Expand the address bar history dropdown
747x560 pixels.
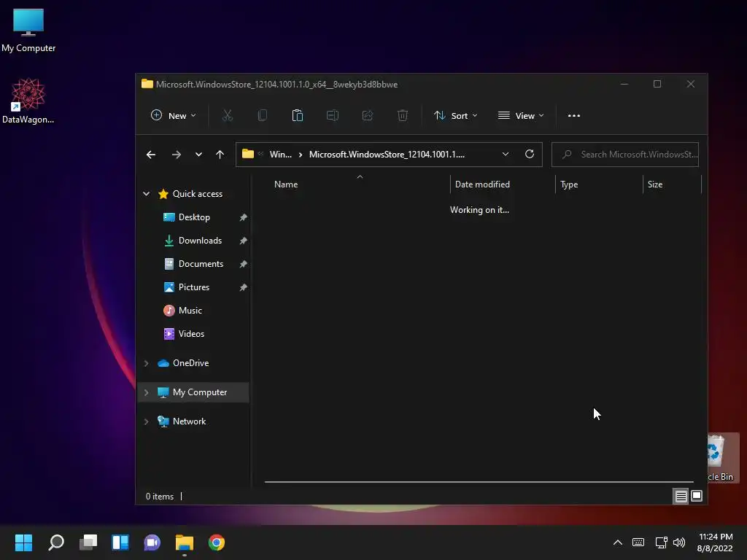[x=506, y=155]
